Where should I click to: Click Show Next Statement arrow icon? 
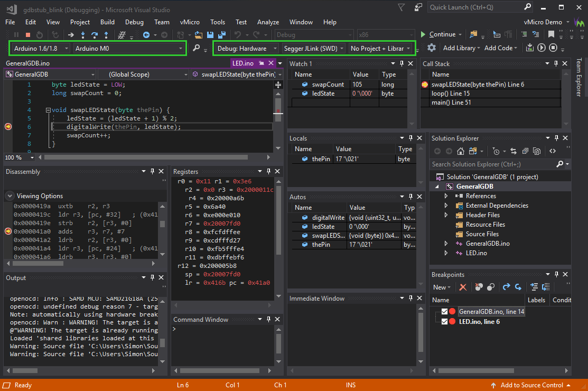71,35
